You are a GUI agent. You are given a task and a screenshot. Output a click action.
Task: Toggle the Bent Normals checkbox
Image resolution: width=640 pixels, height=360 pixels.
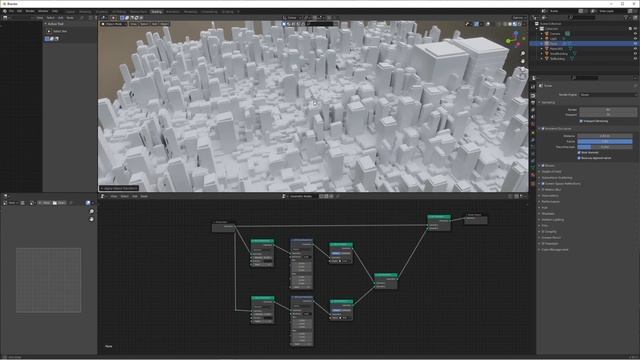point(579,153)
